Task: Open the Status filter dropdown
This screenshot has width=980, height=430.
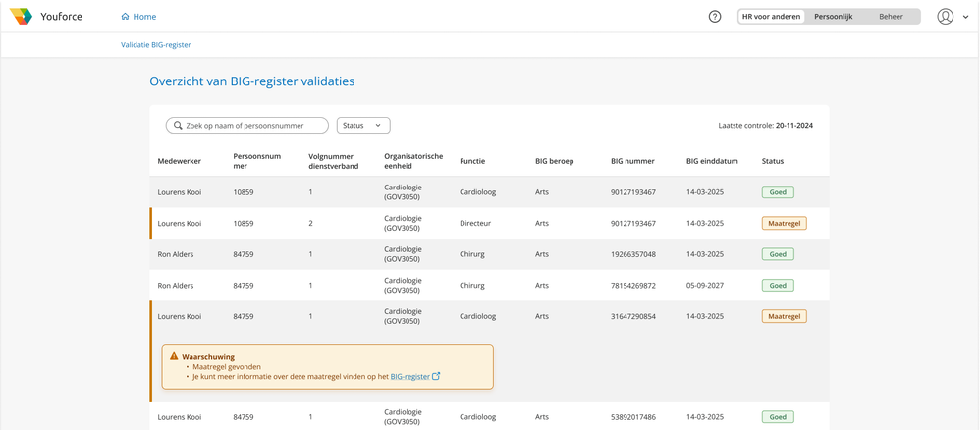Action: click(363, 126)
